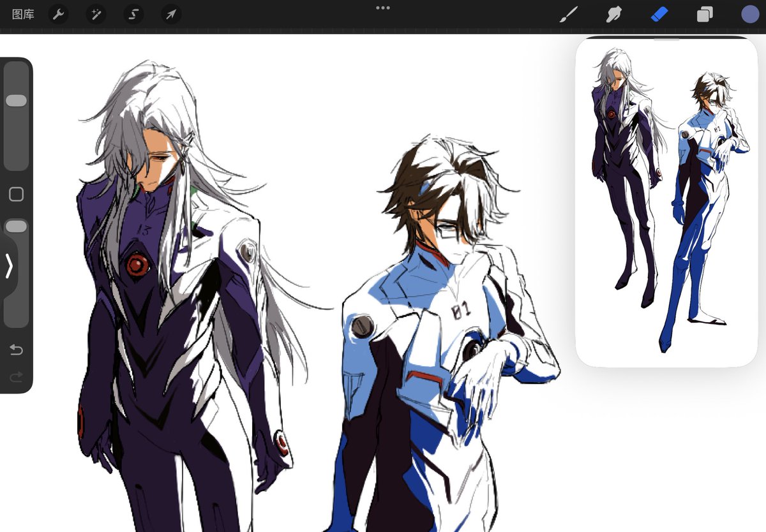
Task: Open the 图库 gallery
Action: tap(23, 14)
